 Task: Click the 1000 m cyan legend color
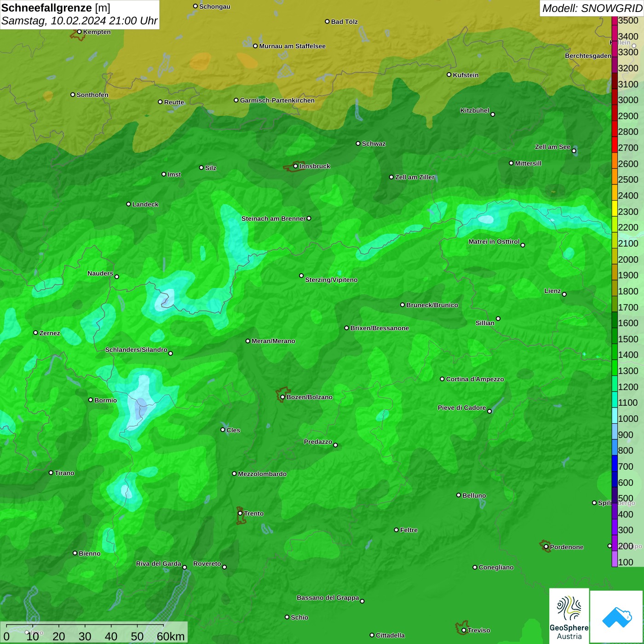click(614, 415)
